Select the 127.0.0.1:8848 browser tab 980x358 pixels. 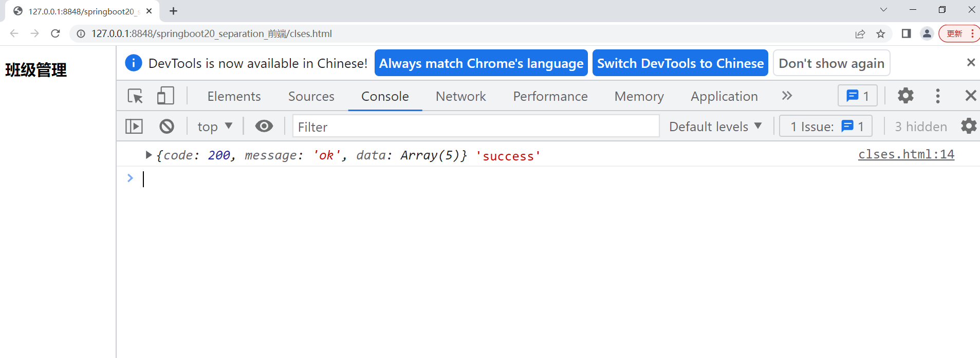click(x=82, y=11)
